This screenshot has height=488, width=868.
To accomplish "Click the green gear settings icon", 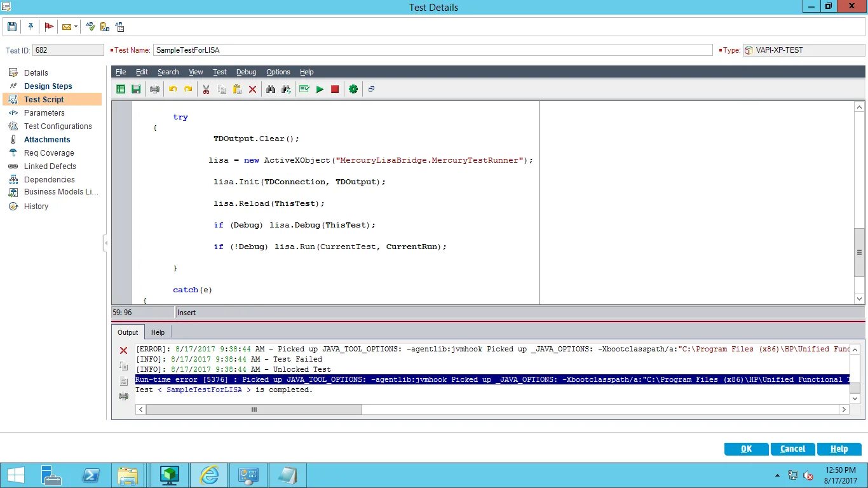I will 353,90.
